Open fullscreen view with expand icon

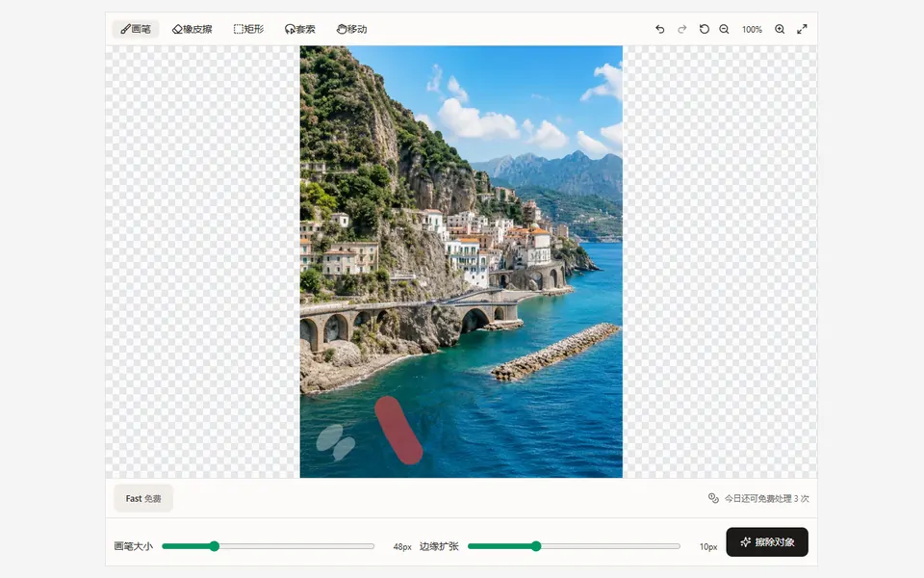point(802,29)
